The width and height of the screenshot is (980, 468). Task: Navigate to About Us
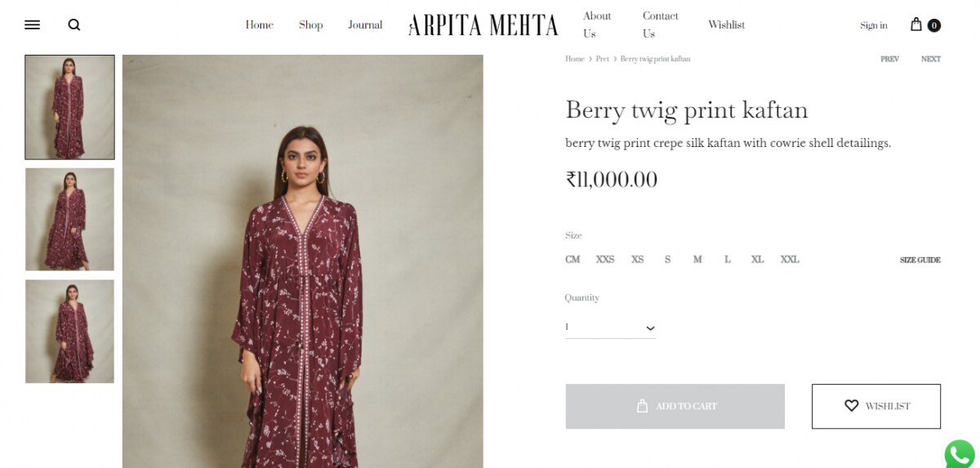596,25
